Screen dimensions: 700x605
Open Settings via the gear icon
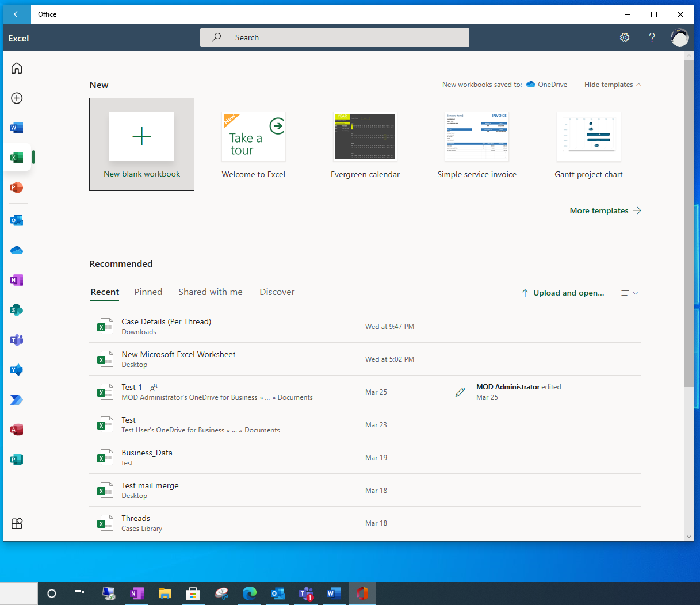click(x=625, y=37)
